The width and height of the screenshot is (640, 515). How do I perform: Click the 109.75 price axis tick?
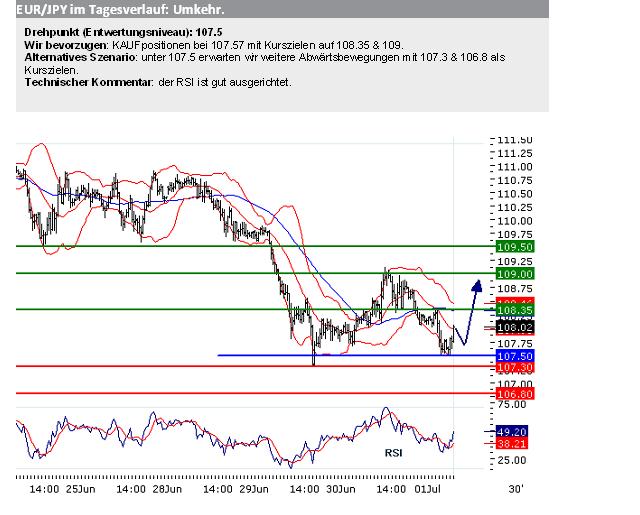coord(515,235)
